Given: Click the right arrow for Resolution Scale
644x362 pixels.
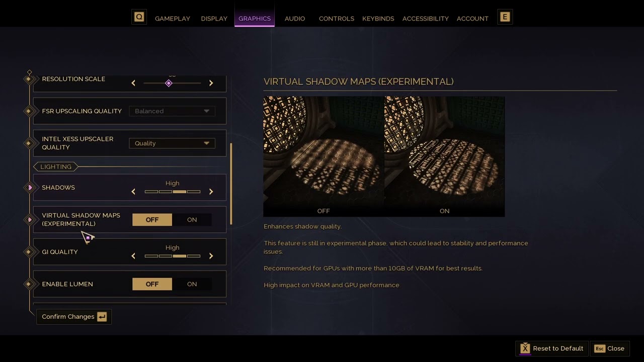Looking at the screenshot, I should coord(211,83).
